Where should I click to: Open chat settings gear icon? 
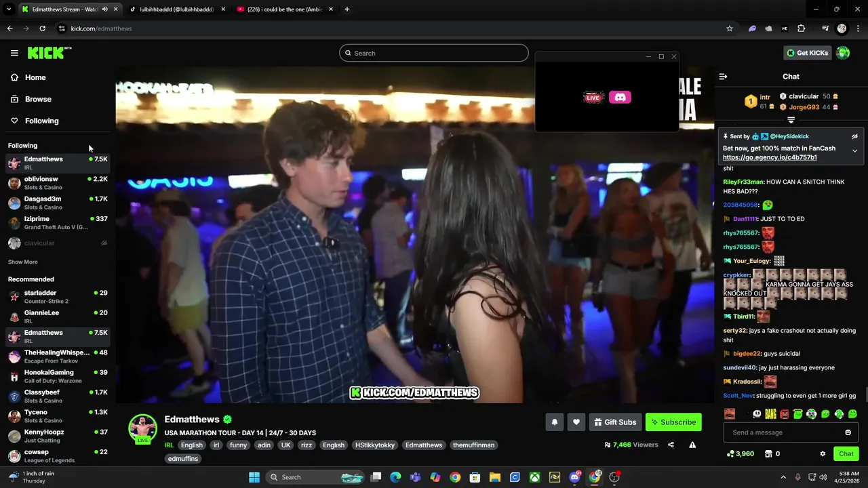[x=823, y=454]
